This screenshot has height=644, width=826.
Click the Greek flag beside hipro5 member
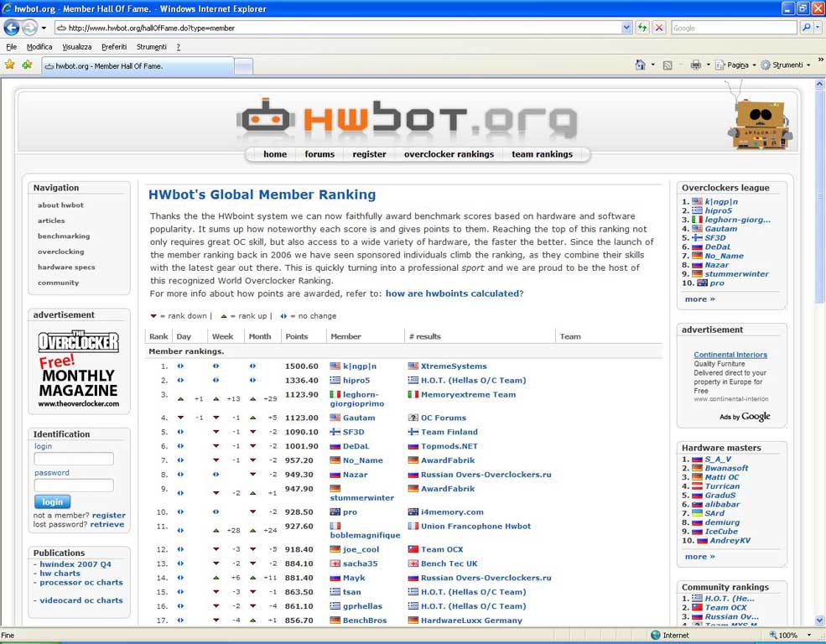coord(335,380)
